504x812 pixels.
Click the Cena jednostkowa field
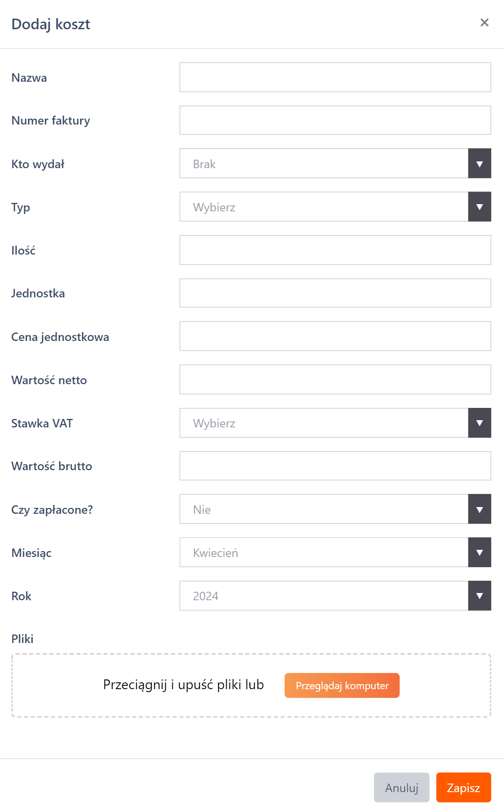point(335,336)
